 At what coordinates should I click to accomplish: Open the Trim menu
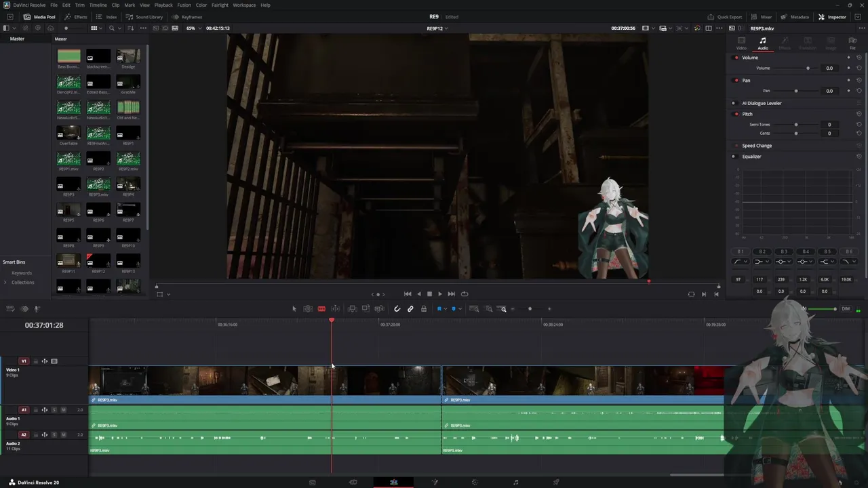79,5
